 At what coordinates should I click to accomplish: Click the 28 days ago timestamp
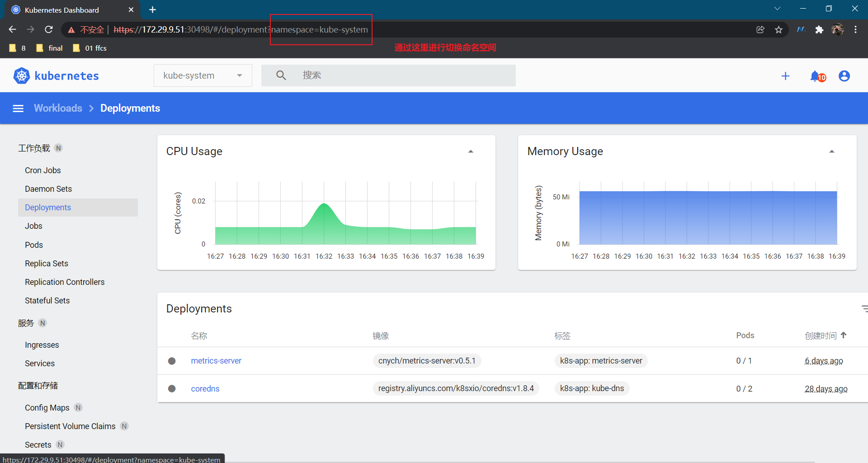pos(826,389)
